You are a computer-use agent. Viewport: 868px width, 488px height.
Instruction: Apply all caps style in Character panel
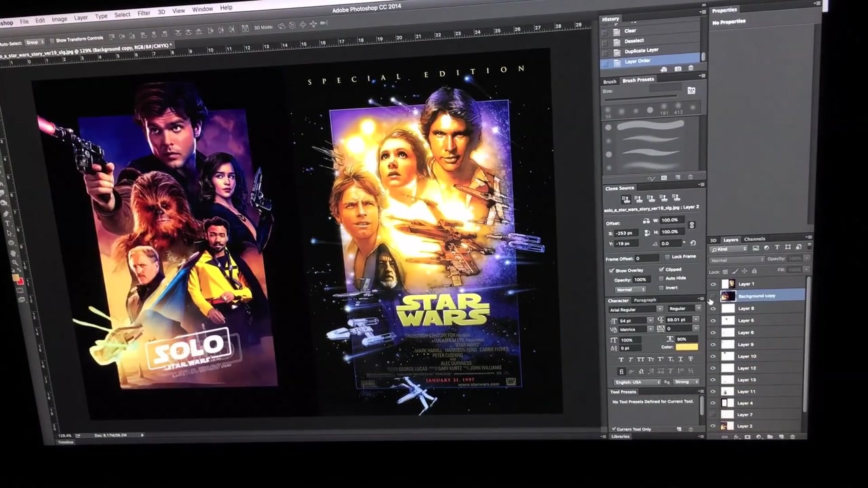[641, 359]
